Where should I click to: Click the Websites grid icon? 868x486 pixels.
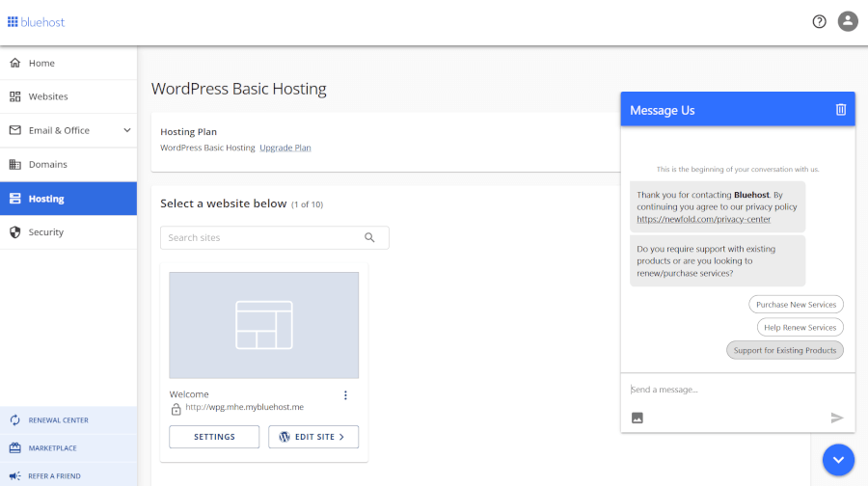point(14,96)
